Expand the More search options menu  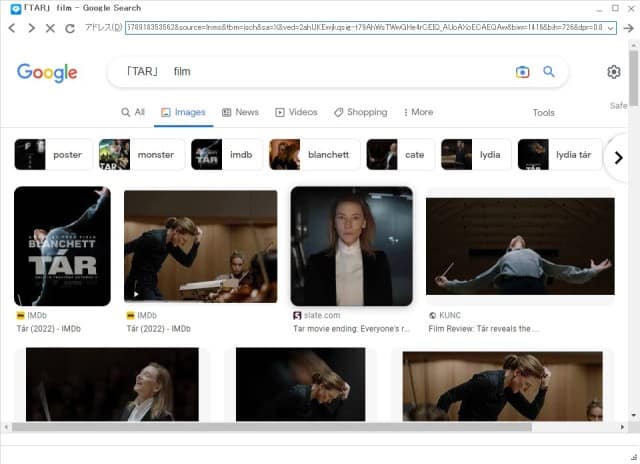[418, 112]
